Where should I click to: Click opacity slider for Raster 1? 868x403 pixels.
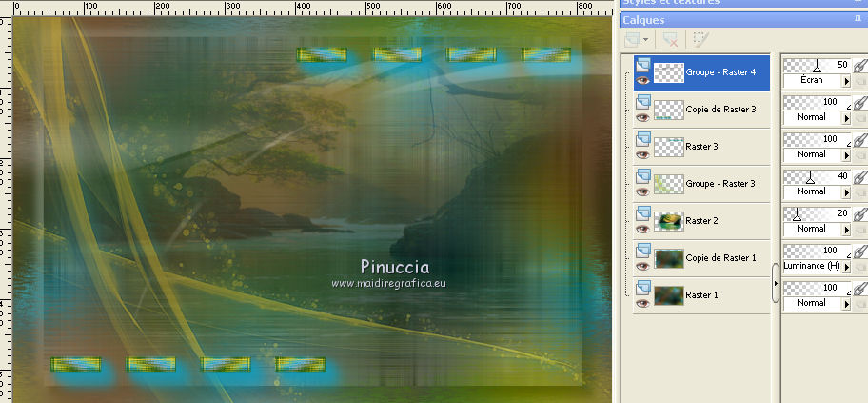(817, 289)
